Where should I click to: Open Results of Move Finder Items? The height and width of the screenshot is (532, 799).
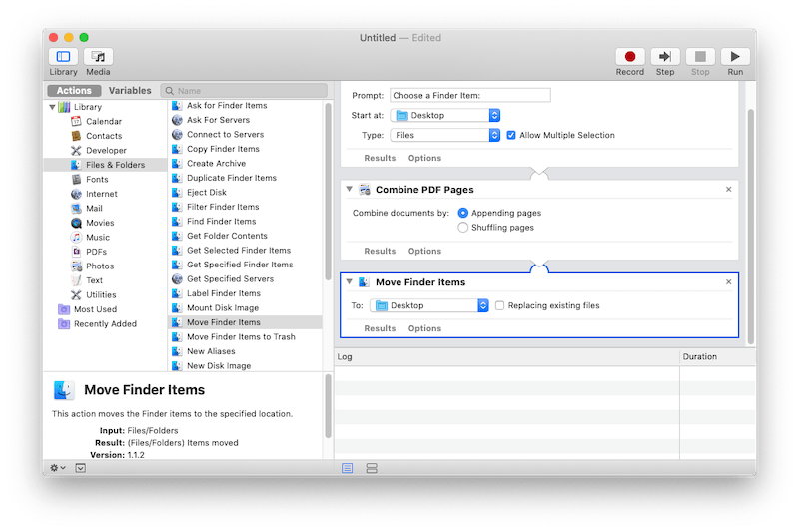click(x=380, y=328)
